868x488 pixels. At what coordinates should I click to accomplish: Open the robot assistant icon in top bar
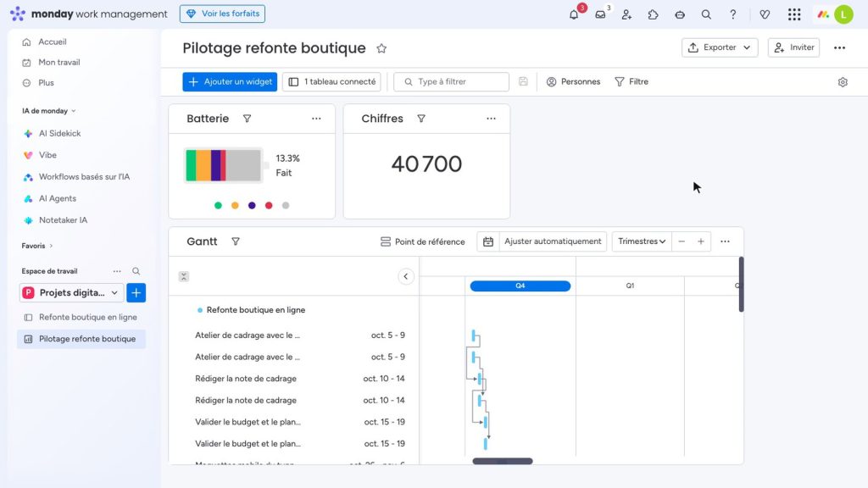(680, 15)
